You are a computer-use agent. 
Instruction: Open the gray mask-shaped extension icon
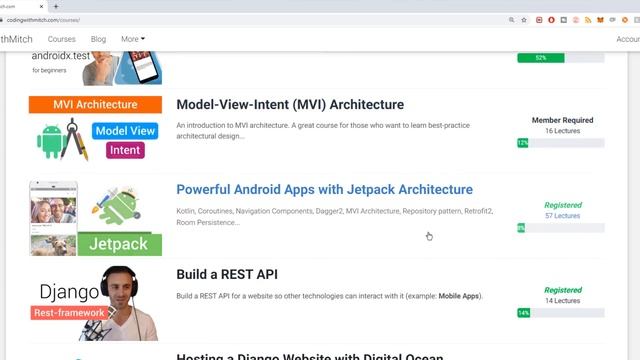(613, 20)
